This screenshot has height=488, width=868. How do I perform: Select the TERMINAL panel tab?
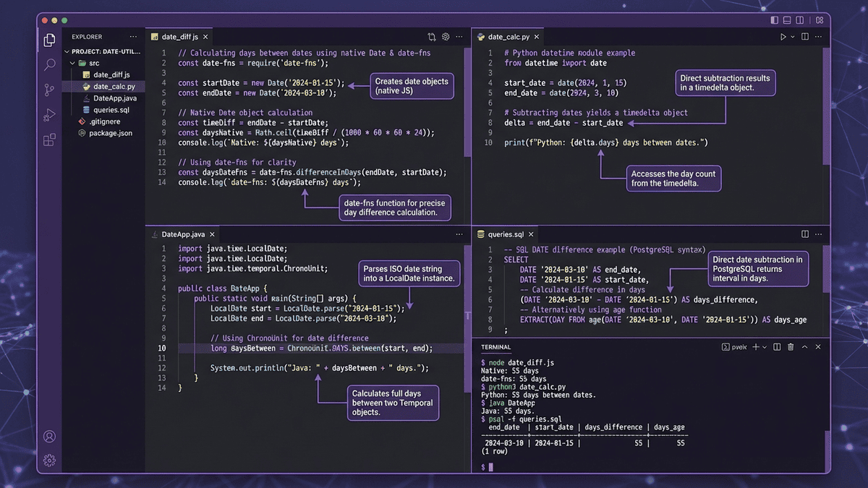(495, 347)
